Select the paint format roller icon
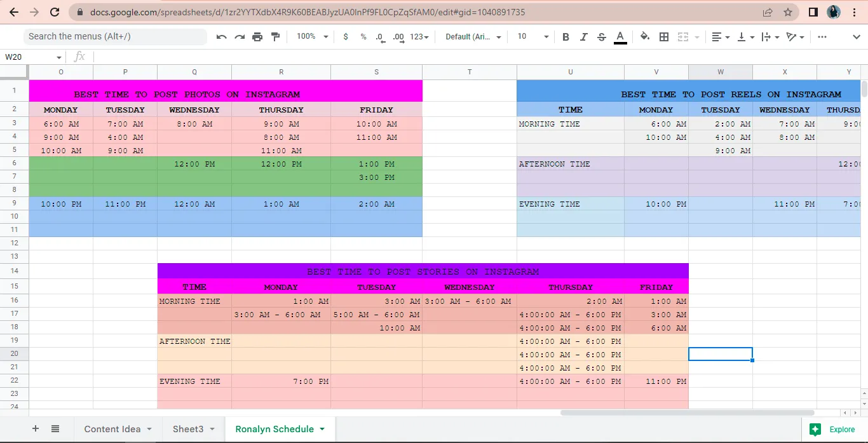 coord(275,37)
